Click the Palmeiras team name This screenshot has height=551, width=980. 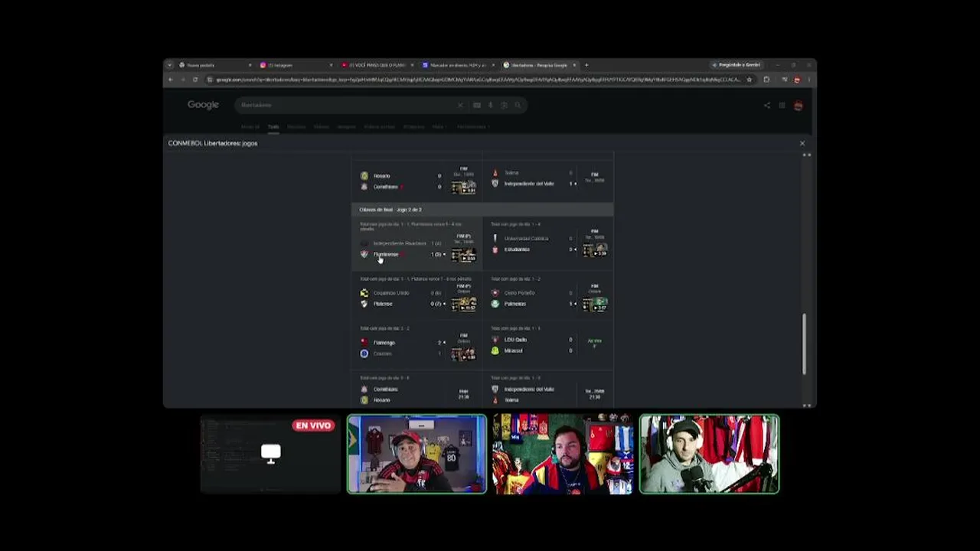pyautogui.click(x=515, y=304)
